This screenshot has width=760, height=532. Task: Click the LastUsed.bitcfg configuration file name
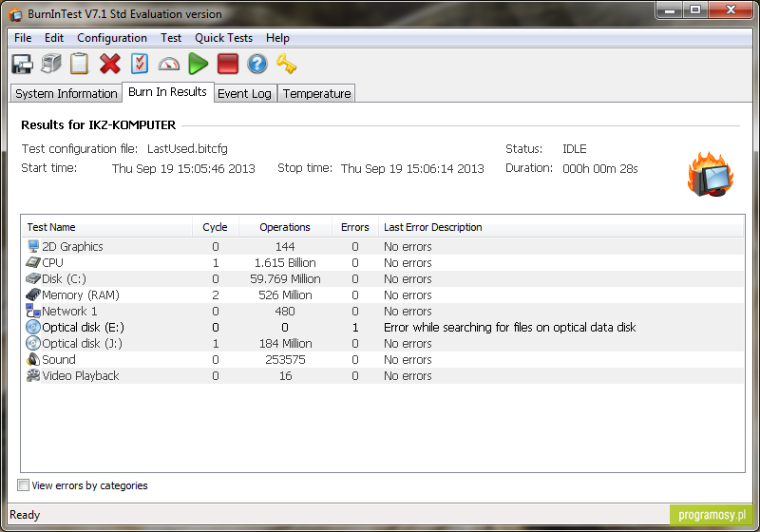pos(187,149)
